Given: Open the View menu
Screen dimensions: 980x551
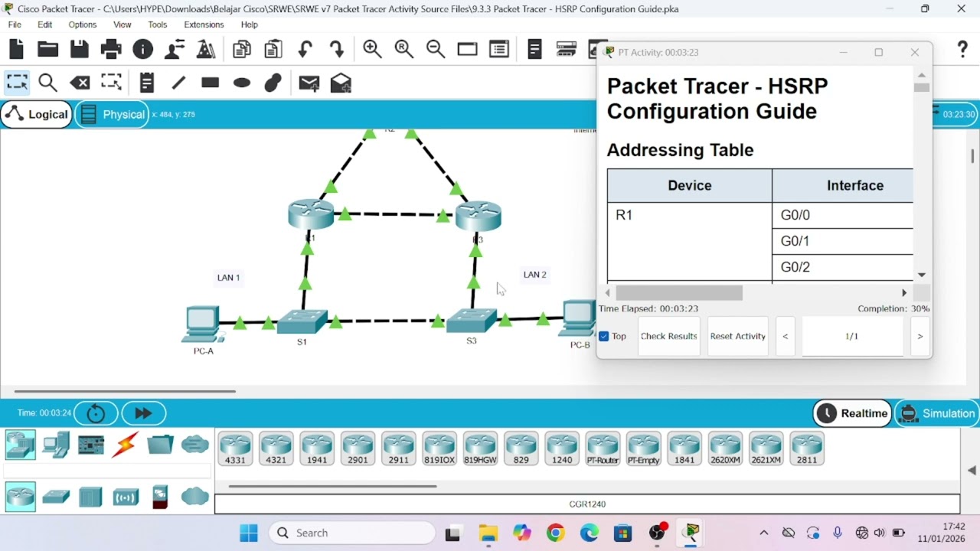Looking at the screenshot, I should pyautogui.click(x=122, y=24).
